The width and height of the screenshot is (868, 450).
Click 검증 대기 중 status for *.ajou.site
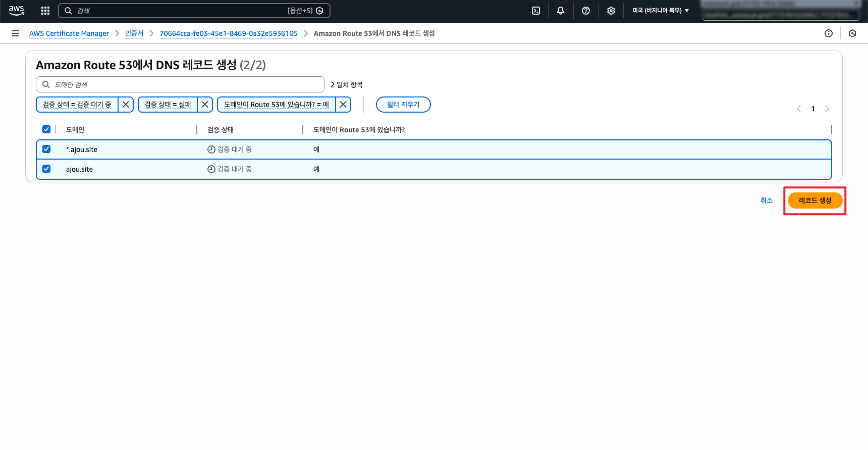[230, 149]
